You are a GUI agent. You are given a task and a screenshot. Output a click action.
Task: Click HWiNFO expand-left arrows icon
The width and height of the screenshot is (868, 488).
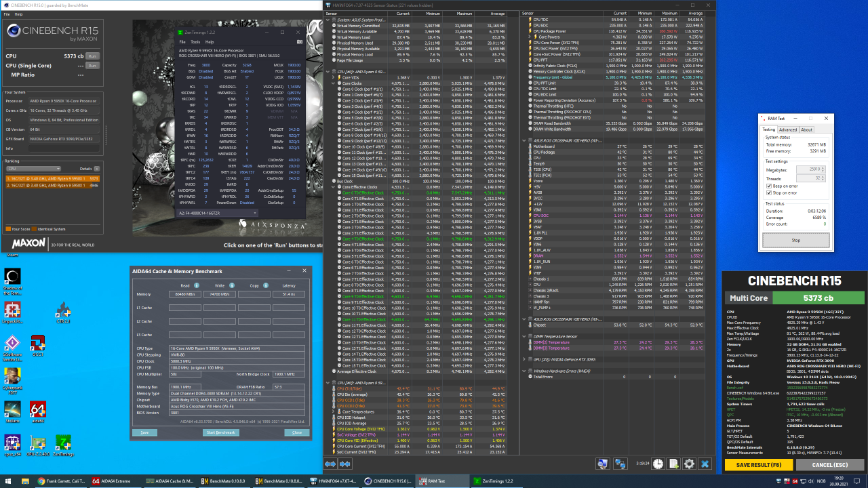[x=330, y=464]
